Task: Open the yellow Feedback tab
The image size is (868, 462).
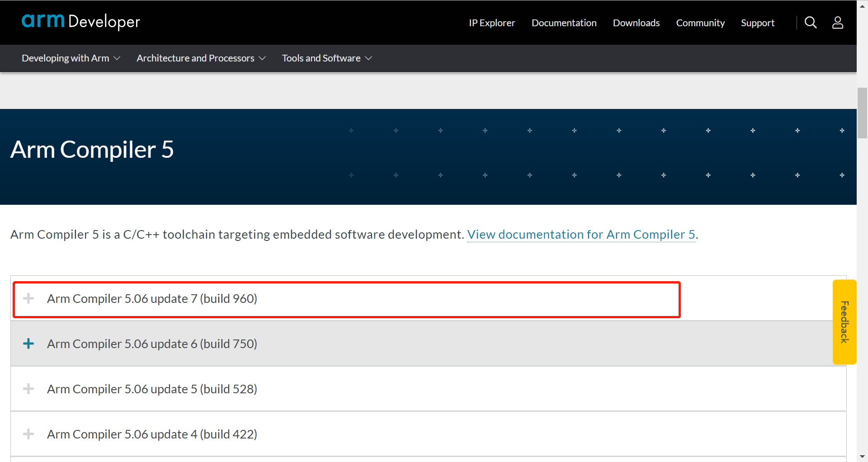Action: pyautogui.click(x=844, y=322)
